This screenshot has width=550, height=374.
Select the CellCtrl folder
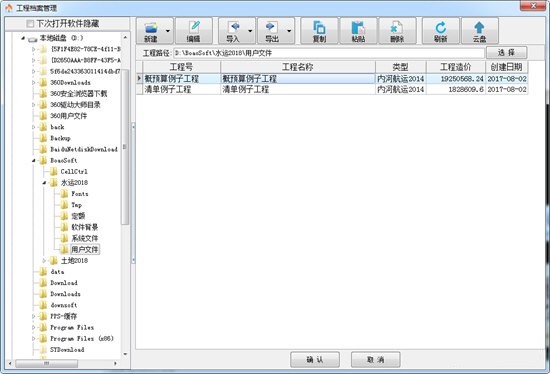tap(74, 172)
